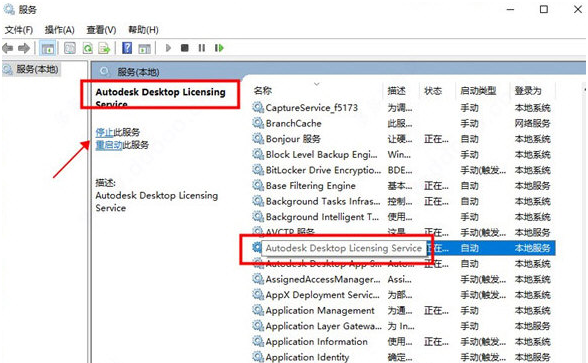Toggle the Action pane toolbar icon
Screen dimensions: 588x363
[x=144, y=48]
